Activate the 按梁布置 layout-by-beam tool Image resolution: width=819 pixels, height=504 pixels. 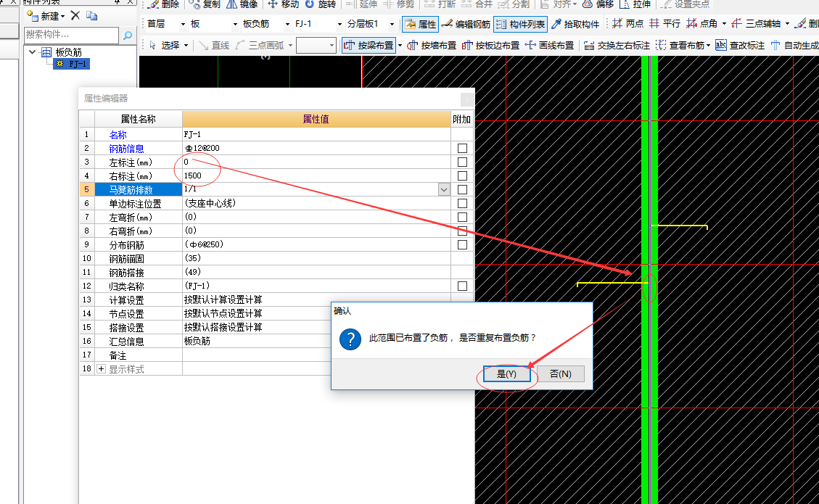[x=369, y=46]
